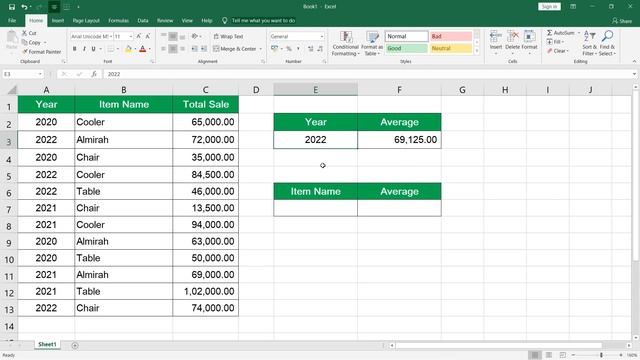
Task: Activate the Format Painter
Action: click(x=41, y=52)
